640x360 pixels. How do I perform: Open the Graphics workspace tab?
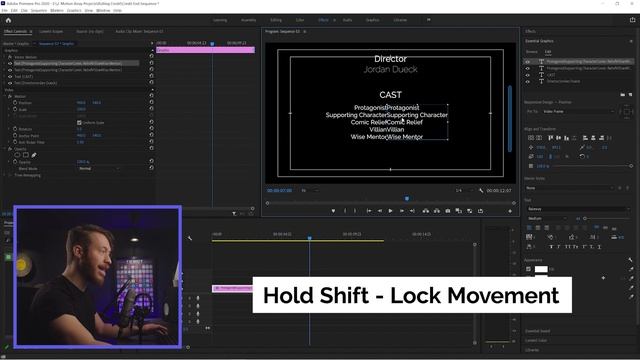tap(372, 20)
